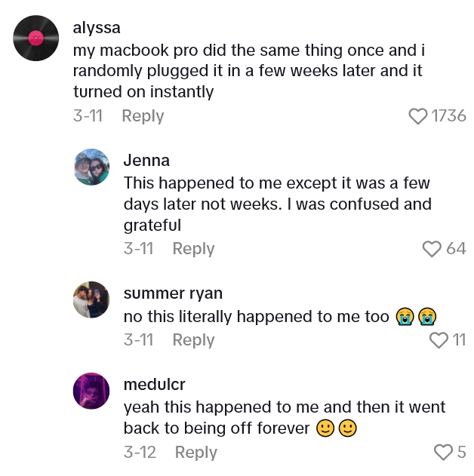Click alyssa's comment text about macbook pro
The height and width of the screenshot is (476, 474).
(245, 72)
